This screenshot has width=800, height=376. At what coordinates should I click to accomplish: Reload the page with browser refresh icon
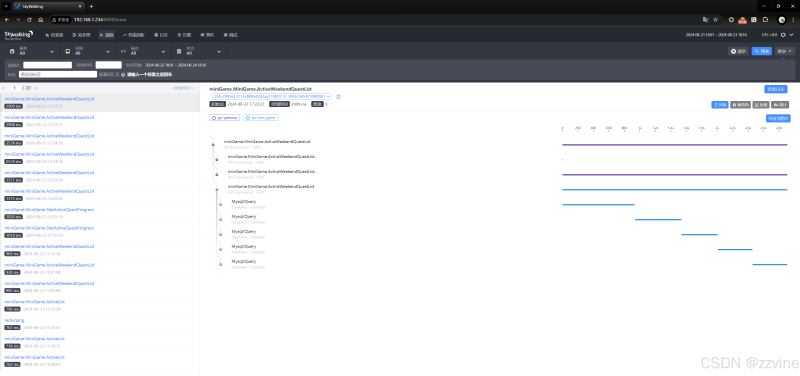click(29, 19)
